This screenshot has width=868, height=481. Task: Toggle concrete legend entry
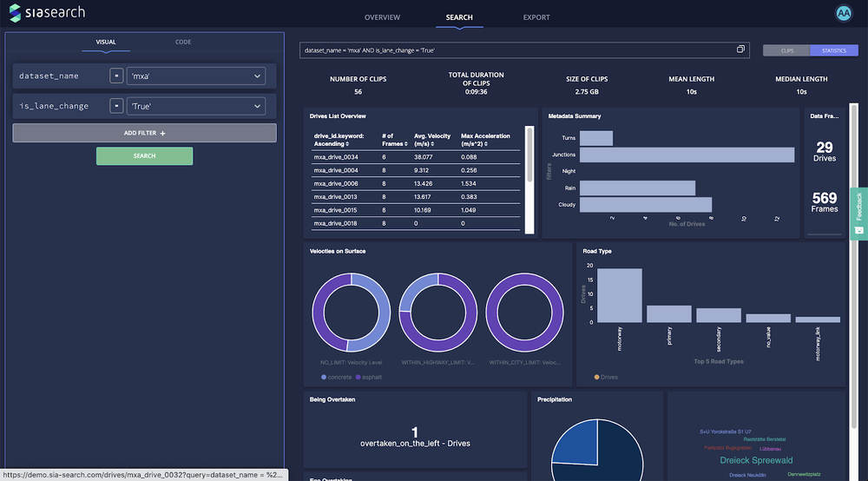point(336,377)
